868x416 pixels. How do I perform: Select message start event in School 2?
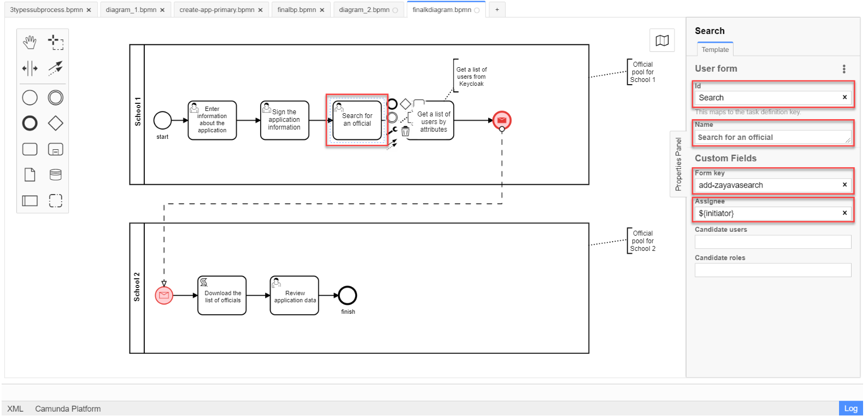tap(164, 295)
